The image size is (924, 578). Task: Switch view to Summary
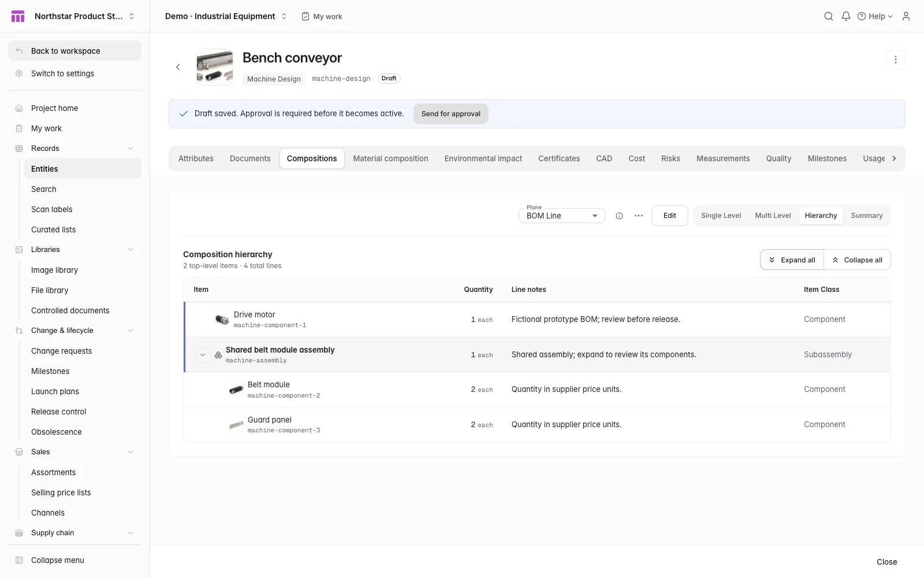pyautogui.click(x=867, y=216)
